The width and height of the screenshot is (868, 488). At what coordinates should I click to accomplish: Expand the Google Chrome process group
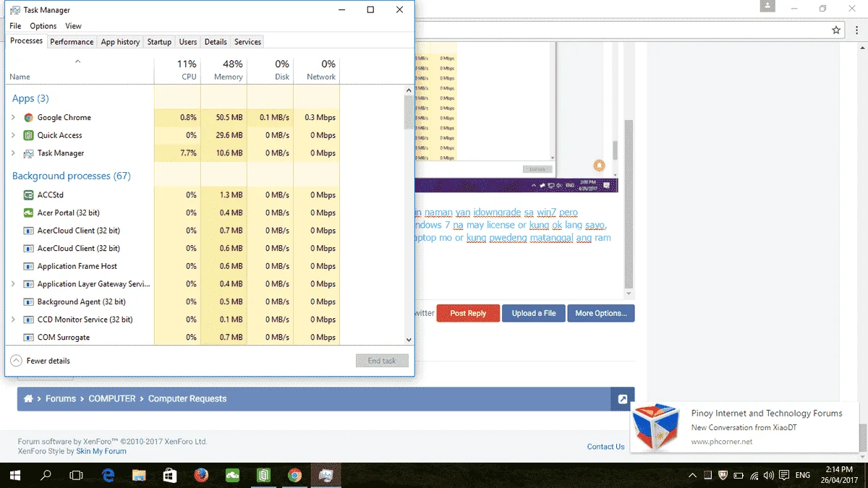(x=13, y=117)
